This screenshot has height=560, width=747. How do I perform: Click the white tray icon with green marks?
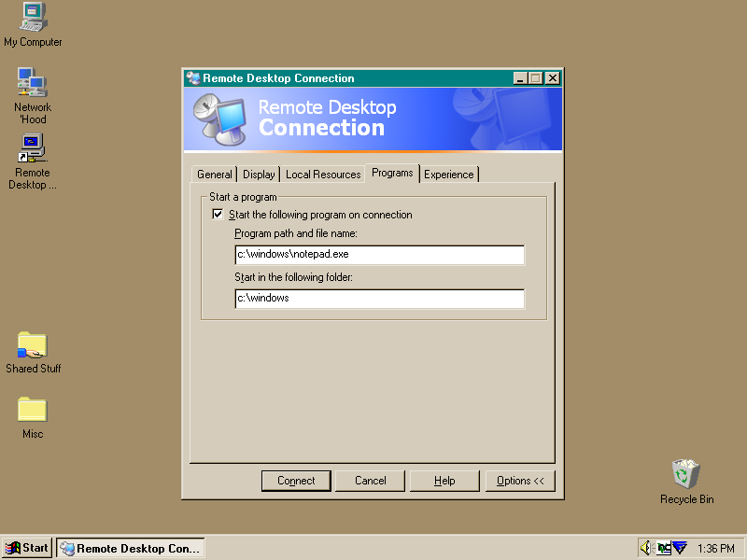click(663, 548)
